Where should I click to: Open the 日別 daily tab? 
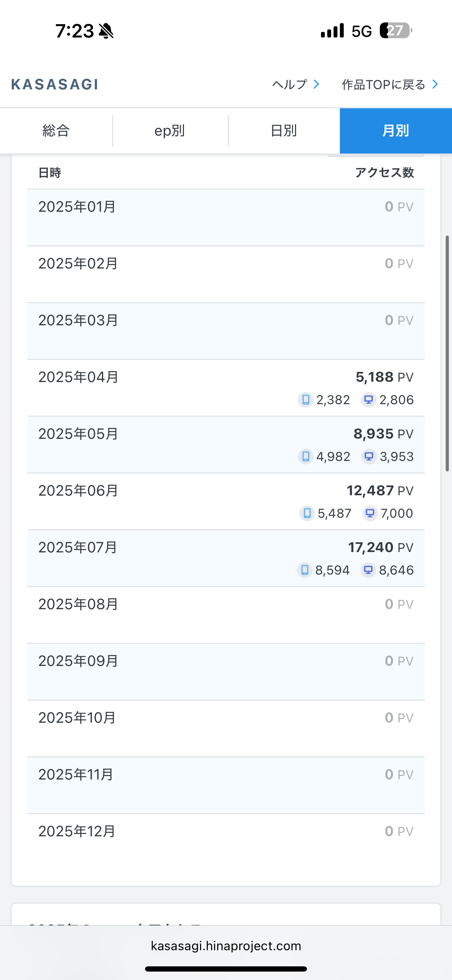click(x=283, y=131)
